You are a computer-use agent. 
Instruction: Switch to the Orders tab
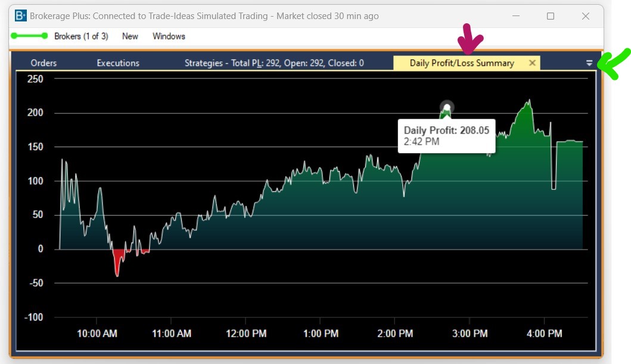click(x=43, y=63)
